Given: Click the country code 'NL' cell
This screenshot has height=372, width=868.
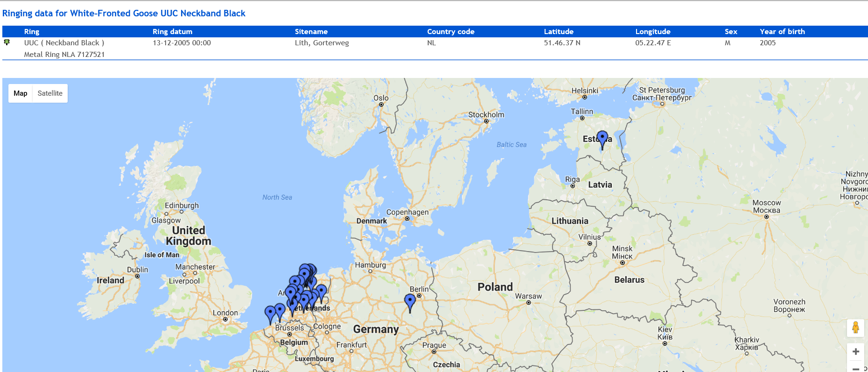Looking at the screenshot, I should (x=432, y=43).
